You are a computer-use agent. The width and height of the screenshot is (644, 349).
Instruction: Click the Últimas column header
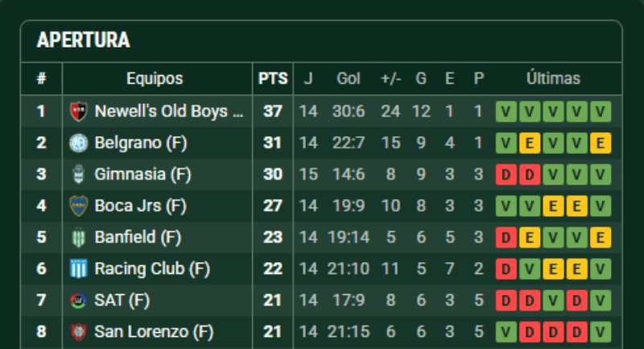pyautogui.click(x=553, y=79)
